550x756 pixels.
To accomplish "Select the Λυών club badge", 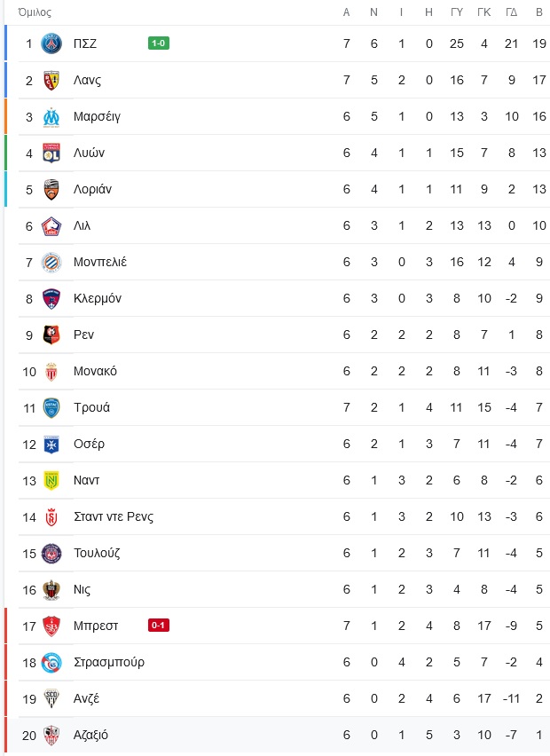I will click(x=51, y=153).
